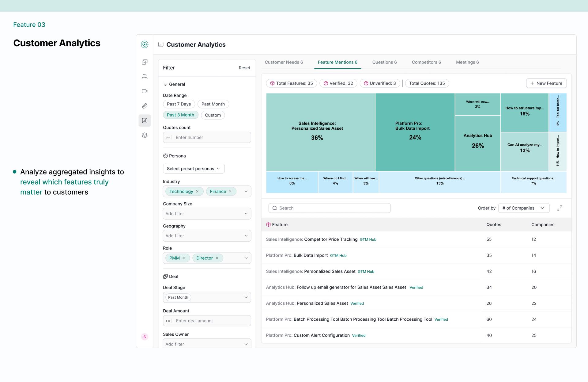Image resolution: width=588 pixels, height=382 pixels.
Task: Select the Past 7 Days date range
Action: pyautogui.click(x=179, y=104)
